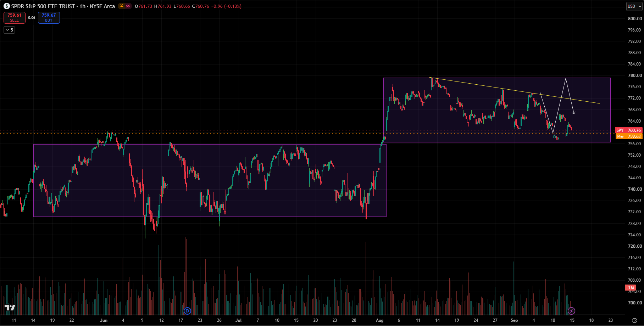Screen dimensions: 644x326
Task: Click the Jul label on time axis
Action: (x=238, y=320)
